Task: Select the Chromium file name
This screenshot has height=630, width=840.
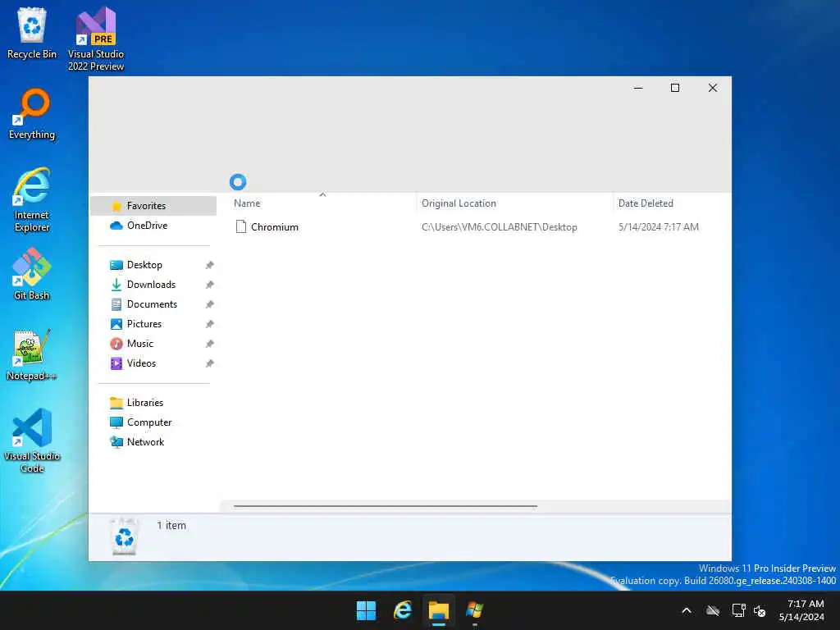Action: 275,227
